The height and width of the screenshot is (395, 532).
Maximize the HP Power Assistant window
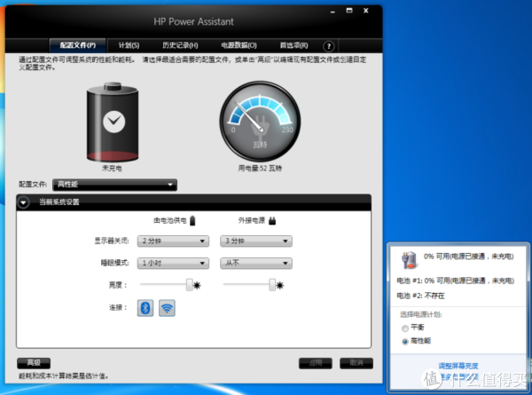[x=349, y=11]
